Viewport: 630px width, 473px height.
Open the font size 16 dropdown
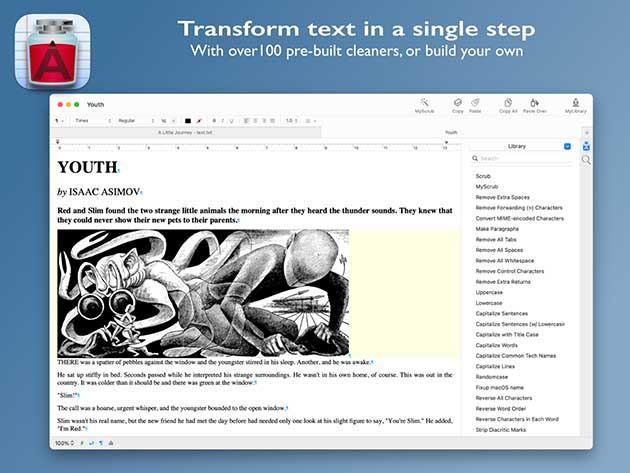(x=168, y=121)
